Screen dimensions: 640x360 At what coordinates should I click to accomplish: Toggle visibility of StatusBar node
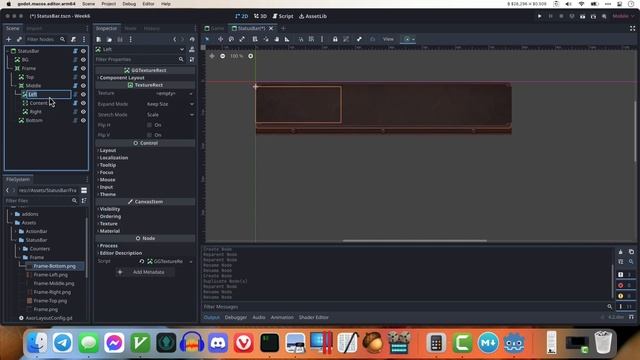click(83, 51)
